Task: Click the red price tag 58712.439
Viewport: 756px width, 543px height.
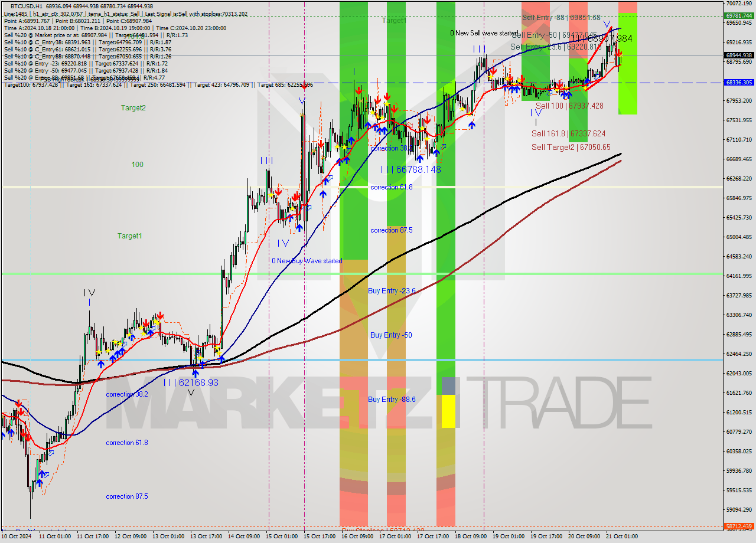Action: 738,526
